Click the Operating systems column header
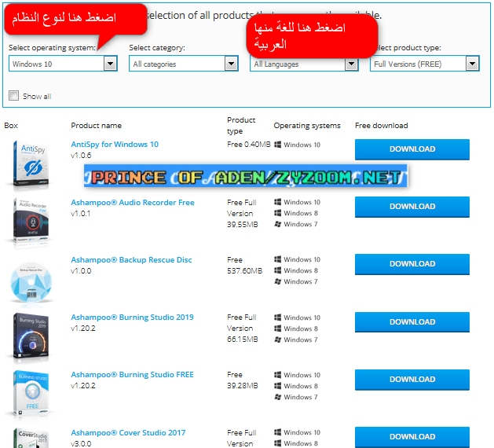This screenshot has height=448, width=494. pos(307,126)
